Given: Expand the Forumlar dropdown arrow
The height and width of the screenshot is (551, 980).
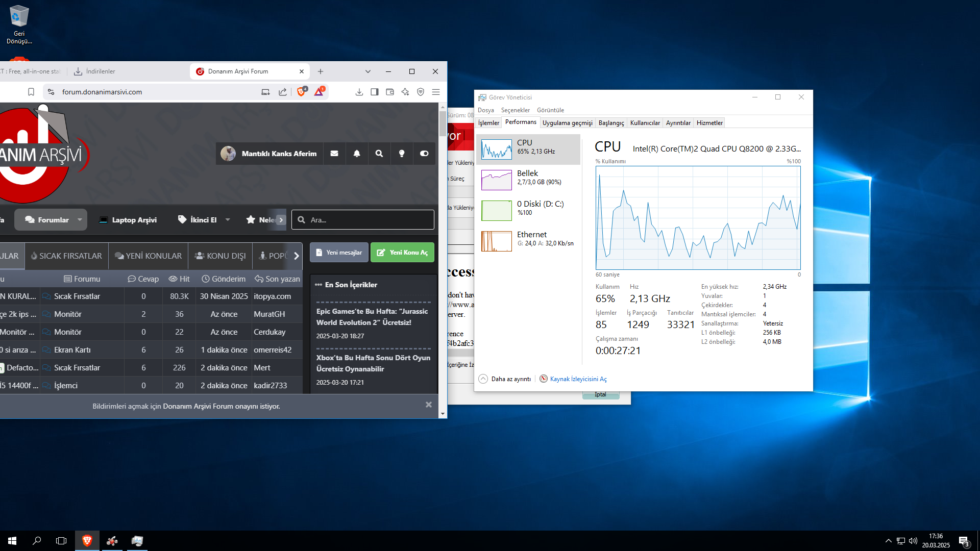Looking at the screenshot, I should (x=80, y=220).
